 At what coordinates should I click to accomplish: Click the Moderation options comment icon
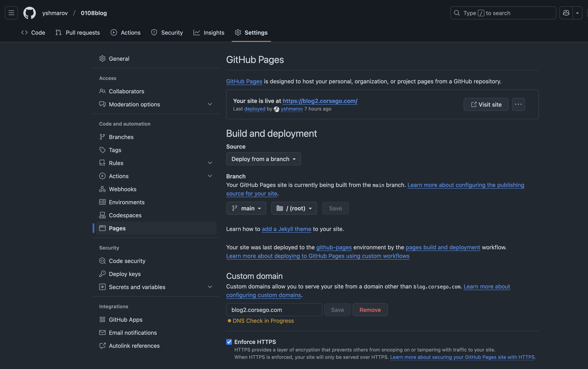click(x=102, y=104)
